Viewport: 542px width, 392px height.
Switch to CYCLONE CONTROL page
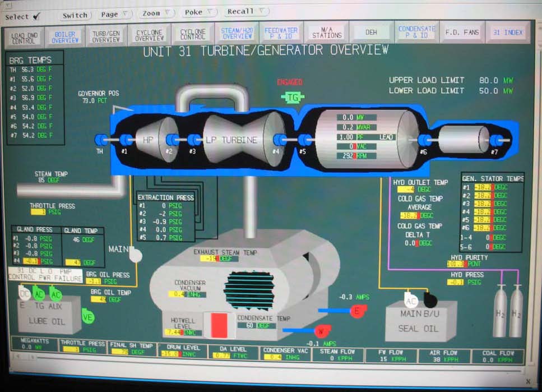(x=193, y=34)
